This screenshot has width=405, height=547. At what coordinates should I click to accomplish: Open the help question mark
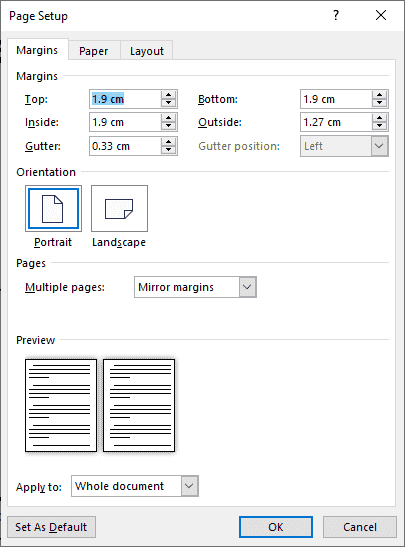point(336,15)
